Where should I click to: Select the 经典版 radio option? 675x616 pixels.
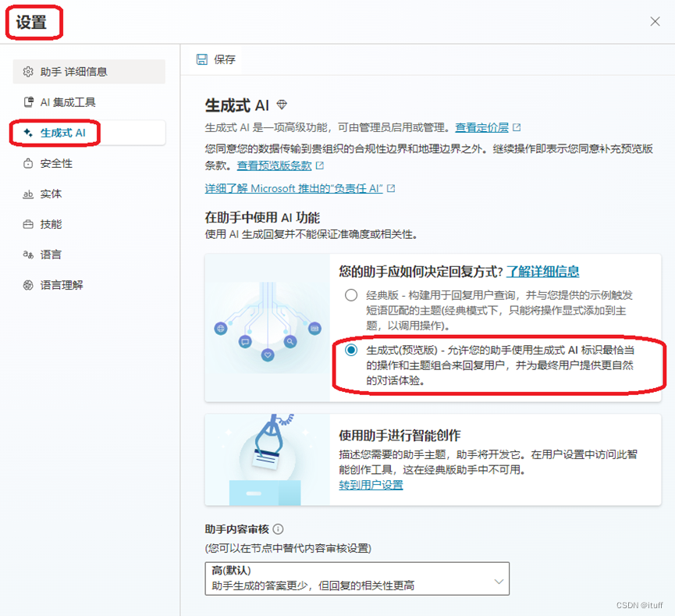[x=351, y=295]
